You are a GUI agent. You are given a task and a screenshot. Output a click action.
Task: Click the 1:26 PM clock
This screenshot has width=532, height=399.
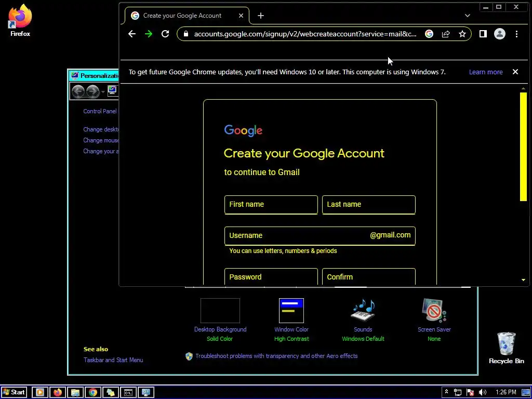coord(506,393)
